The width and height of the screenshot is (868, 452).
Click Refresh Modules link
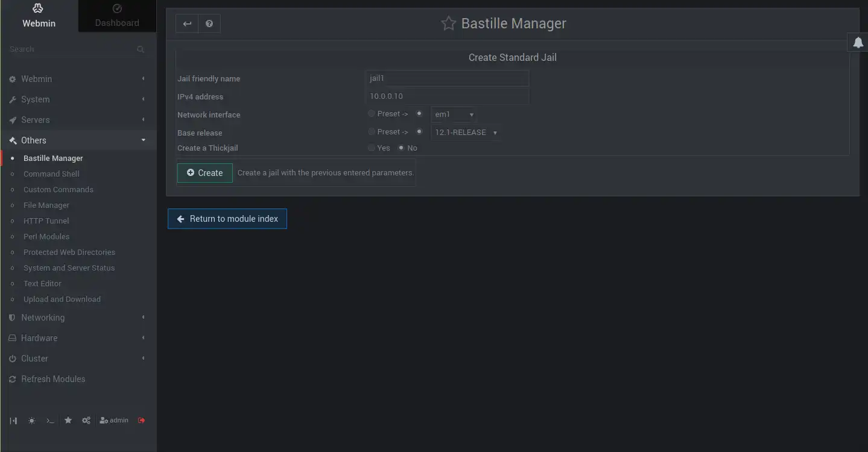pos(53,379)
